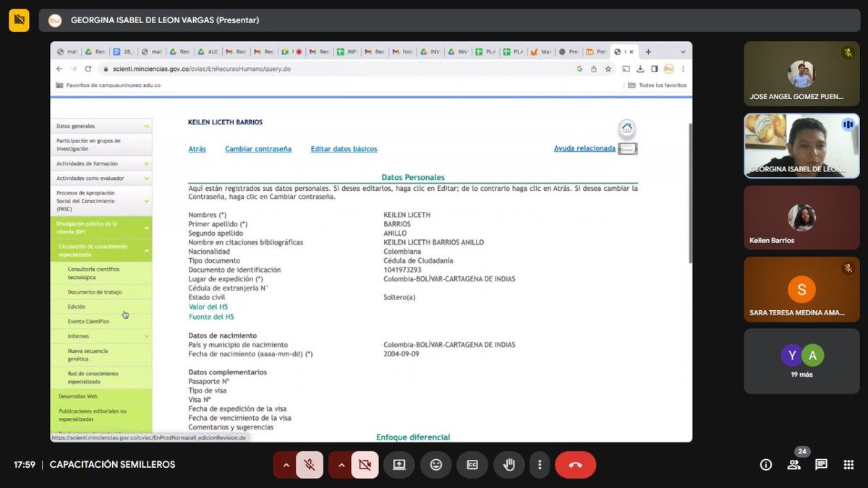Open the browser profile avatar
Viewport: 868px width, 488px height.
669,69
